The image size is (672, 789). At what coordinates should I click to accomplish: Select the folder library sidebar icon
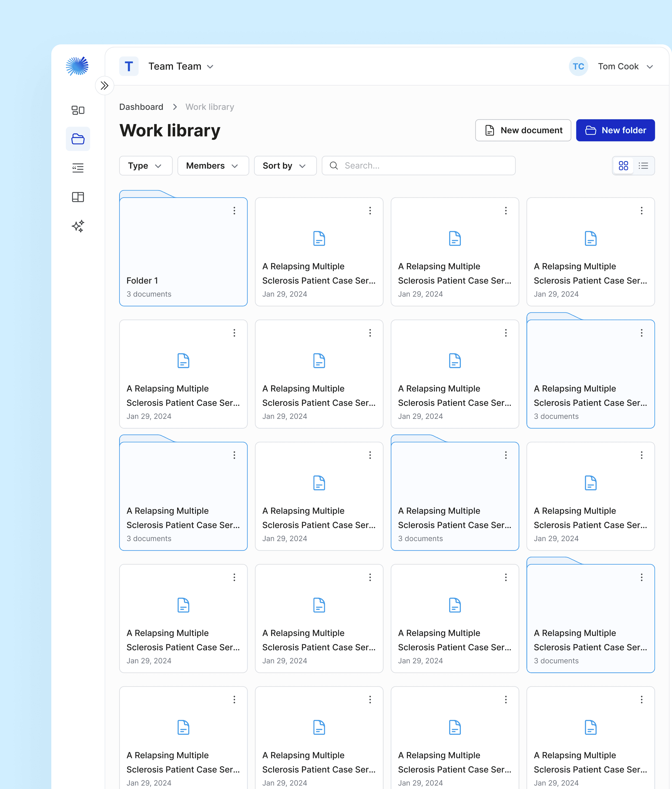78,139
